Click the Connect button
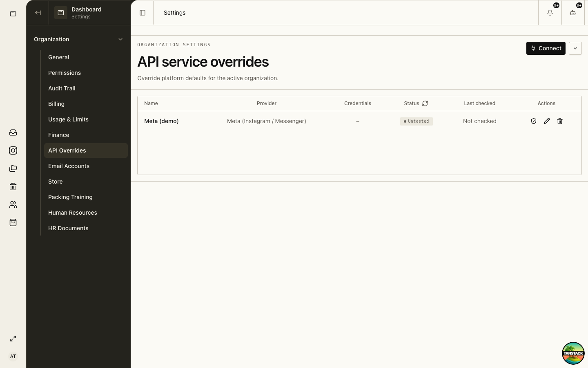Screen dimensions: 588x368 click(546, 48)
